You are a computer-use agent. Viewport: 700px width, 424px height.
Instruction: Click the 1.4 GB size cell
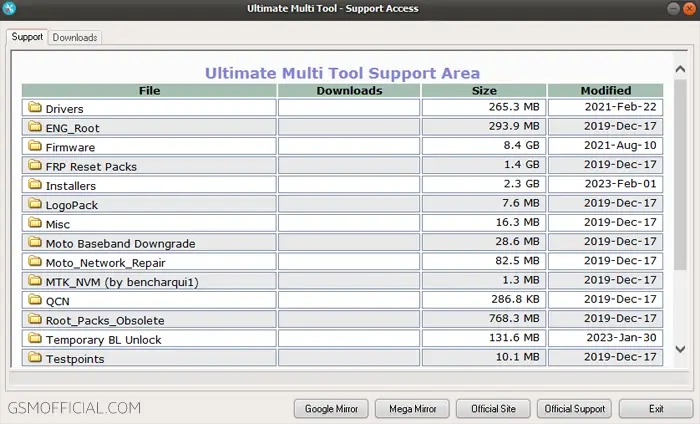click(x=484, y=165)
